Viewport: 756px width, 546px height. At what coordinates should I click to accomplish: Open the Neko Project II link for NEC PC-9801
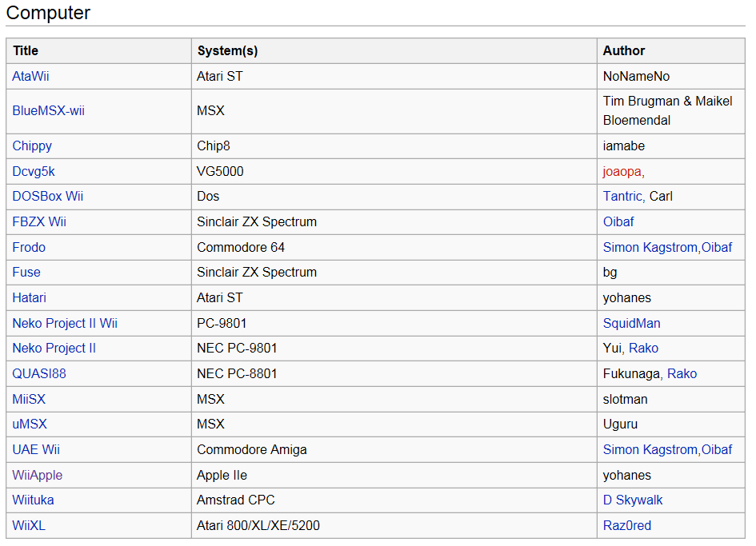pyautogui.click(x=54, y=349)
